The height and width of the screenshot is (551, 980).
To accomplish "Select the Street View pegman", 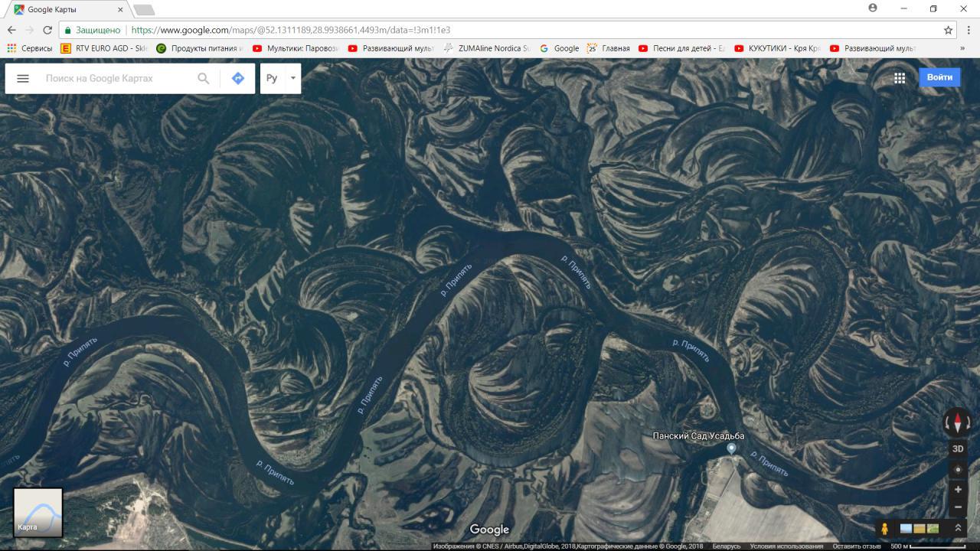I will (884, 528).
